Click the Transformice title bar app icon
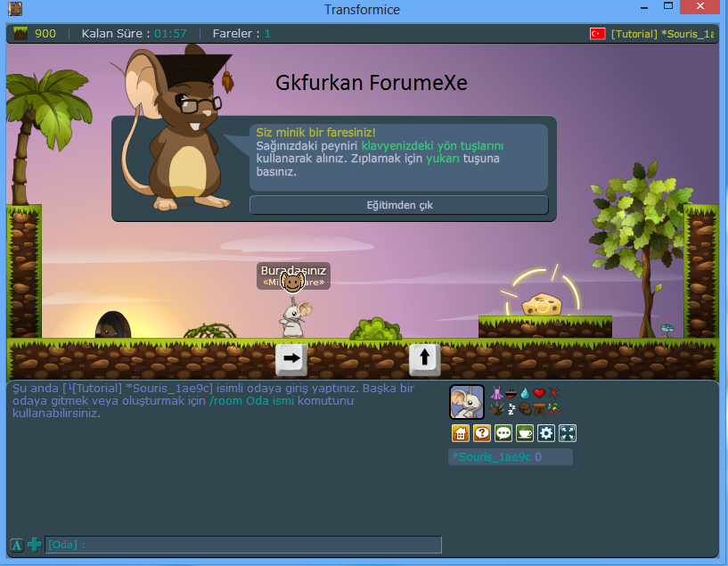 coord(15,9)
